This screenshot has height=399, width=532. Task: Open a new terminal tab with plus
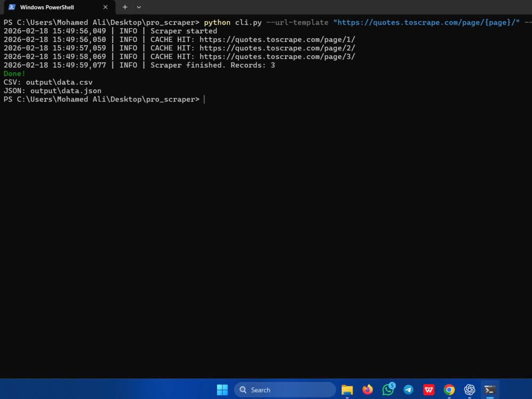click(x=125, y=7)
